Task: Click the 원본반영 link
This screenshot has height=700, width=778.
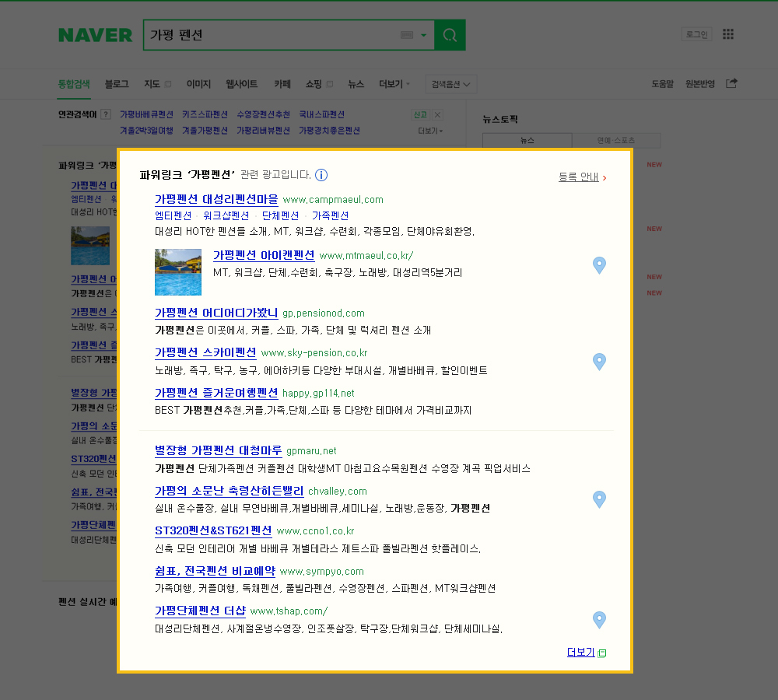Action: (700, 84)
